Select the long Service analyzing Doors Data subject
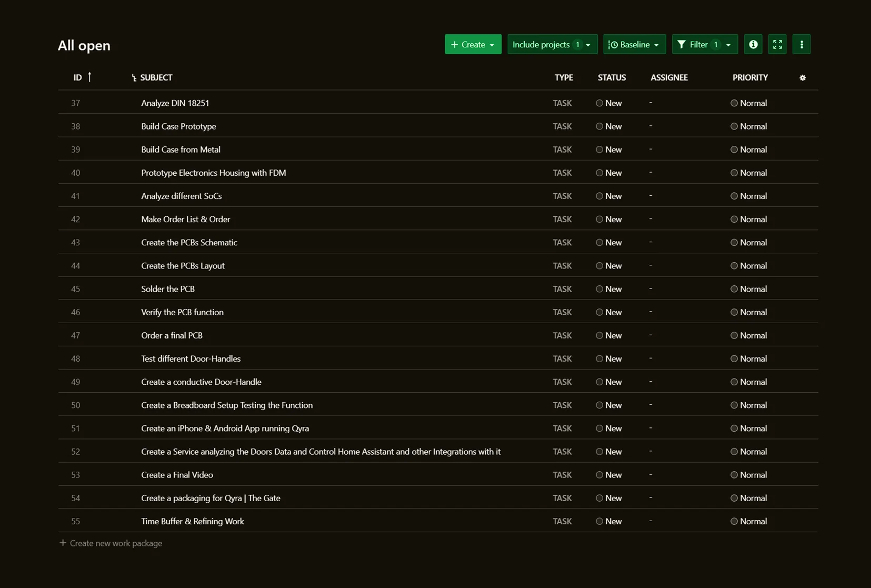 point(321,452)
